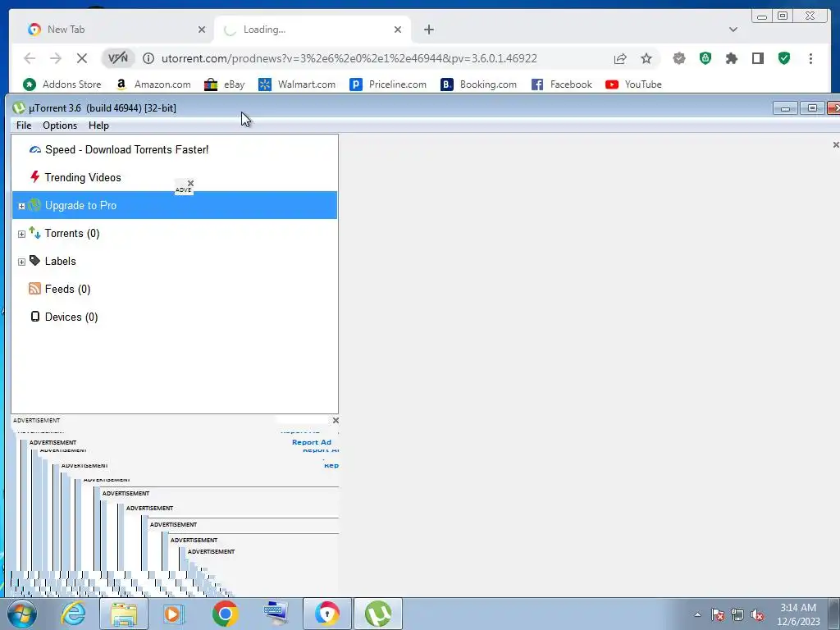Open the YouTube bookmark

(633, 84)
